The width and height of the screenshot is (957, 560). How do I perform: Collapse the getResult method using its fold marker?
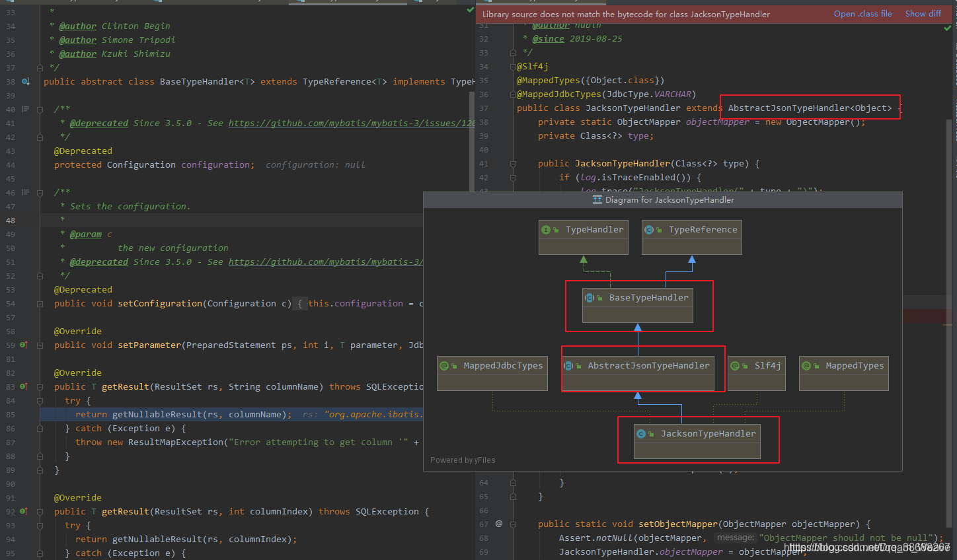point(40,386)
